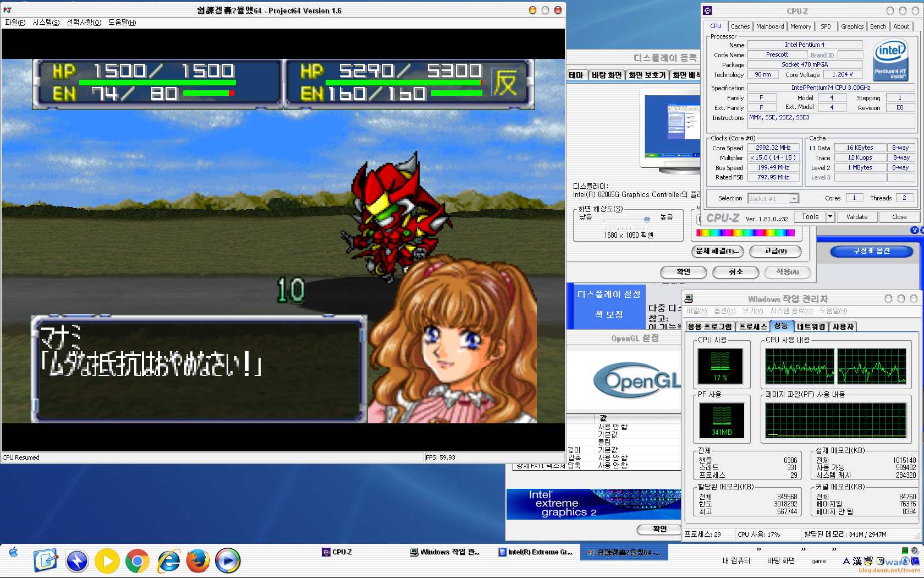Image resolution: width=924 pixels, height=578 pixels.
Task: Click the 내 컴퓨터 toolbar label
Action: click(x=736, y=561)
